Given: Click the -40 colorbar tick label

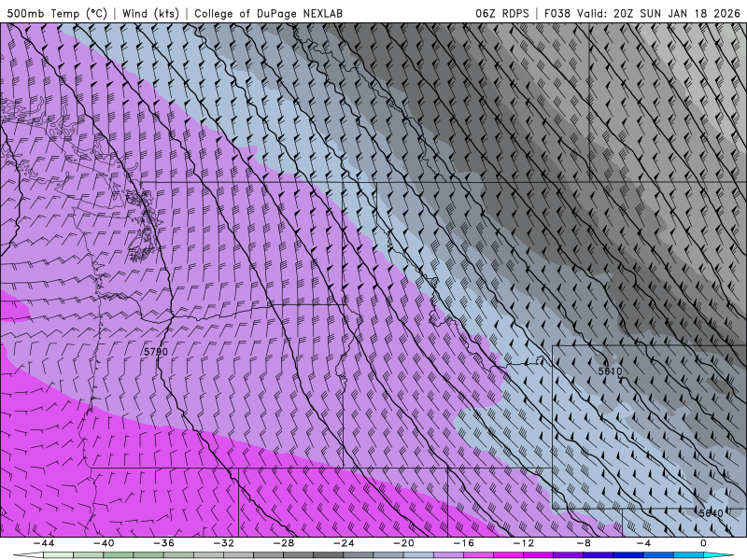Looking at the screenshot, I should click(x=104, y=543).
